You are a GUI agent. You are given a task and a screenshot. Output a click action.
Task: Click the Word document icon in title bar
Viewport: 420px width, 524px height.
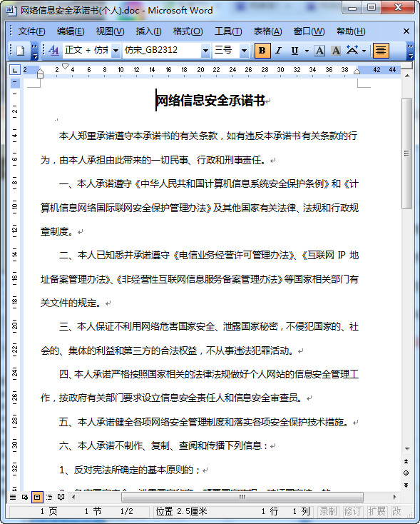point(11,10)
